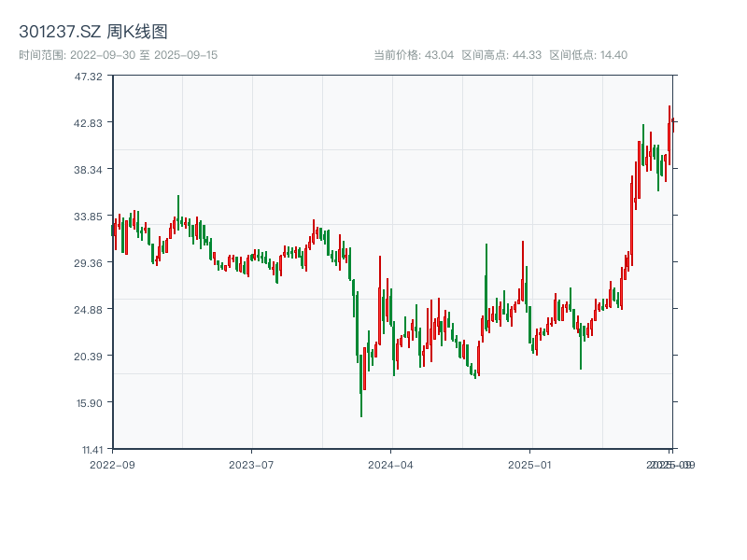Select the 2023-07 date axis label
The height and width of the screenshot is (560, 747).
point(251,464)
